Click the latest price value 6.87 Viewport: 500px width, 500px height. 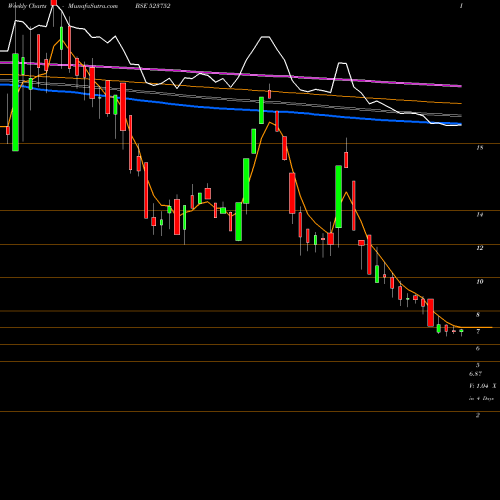click(476, 374)
